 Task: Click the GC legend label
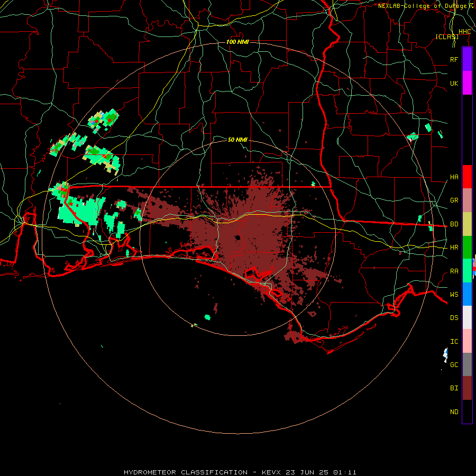(454, 365)
